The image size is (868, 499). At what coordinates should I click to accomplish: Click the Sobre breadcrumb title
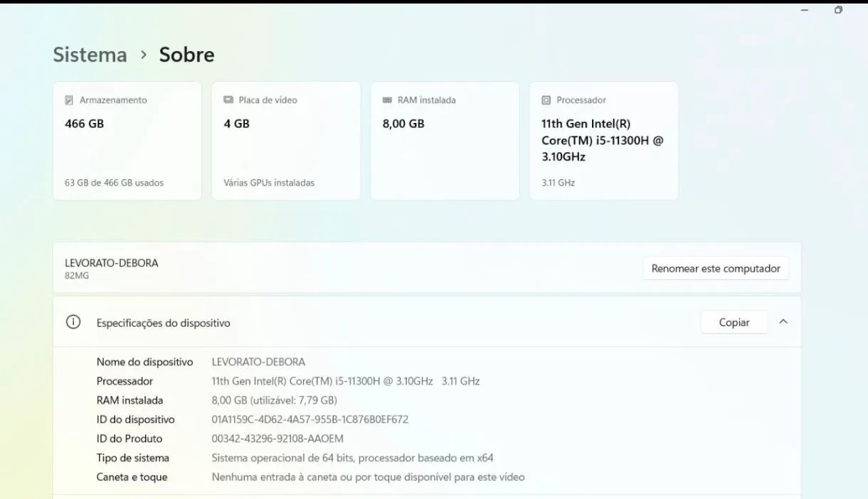pyautogui.click(x=186, y=55)
